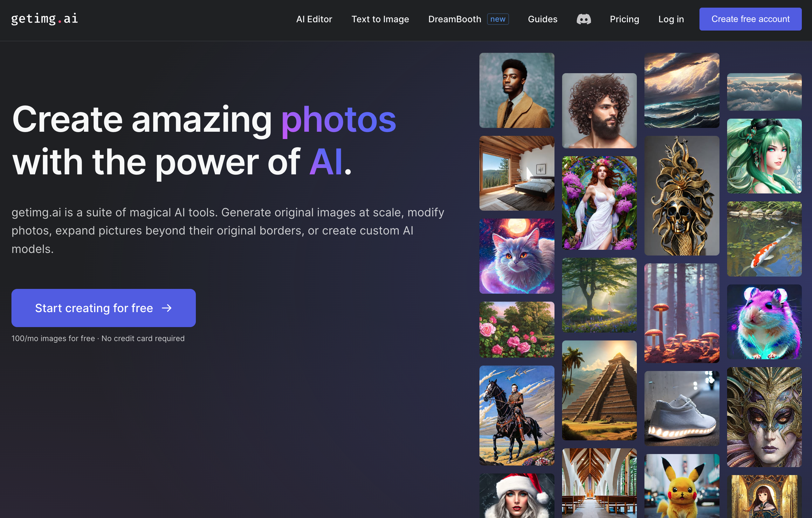
Task: Open the Discord icon link
Action: click(x=584, y=19)
